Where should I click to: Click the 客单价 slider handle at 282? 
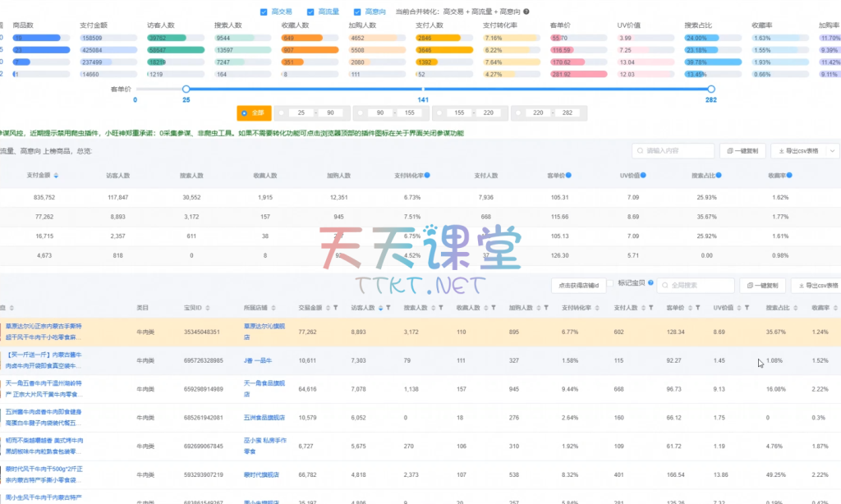711,89
